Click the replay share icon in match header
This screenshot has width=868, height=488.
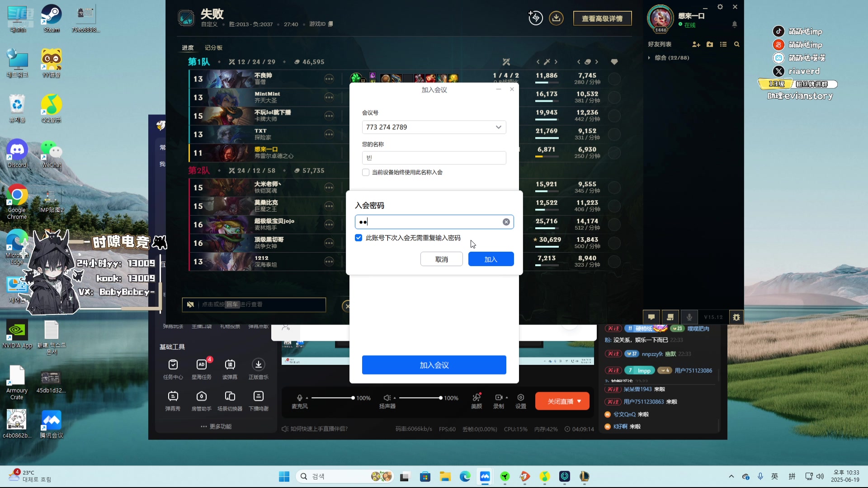click(536, 18)
